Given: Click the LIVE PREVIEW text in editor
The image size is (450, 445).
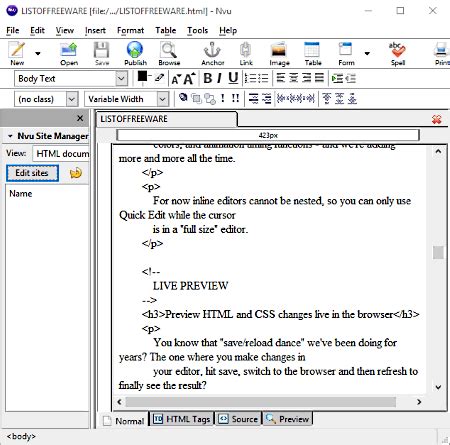Looking at the screenshot, I should coord(190,286).
